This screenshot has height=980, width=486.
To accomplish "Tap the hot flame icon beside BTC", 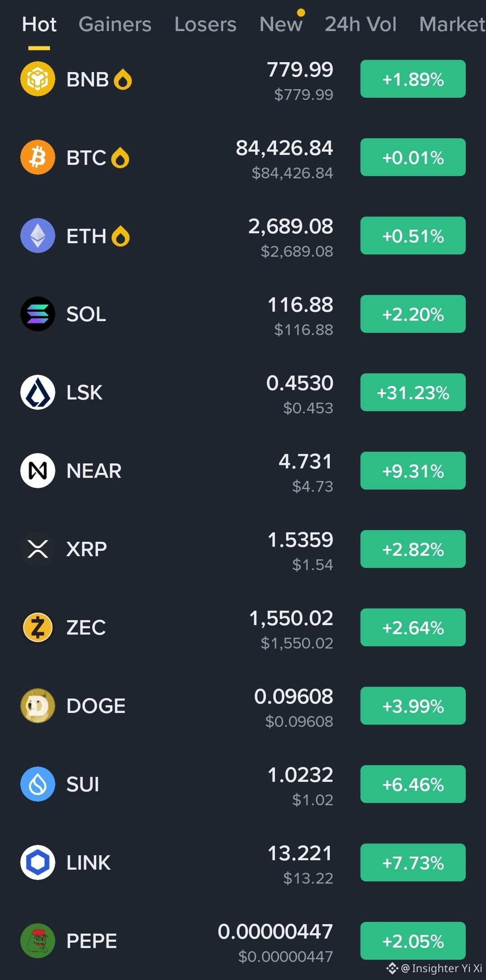I will tap(120, 158).
